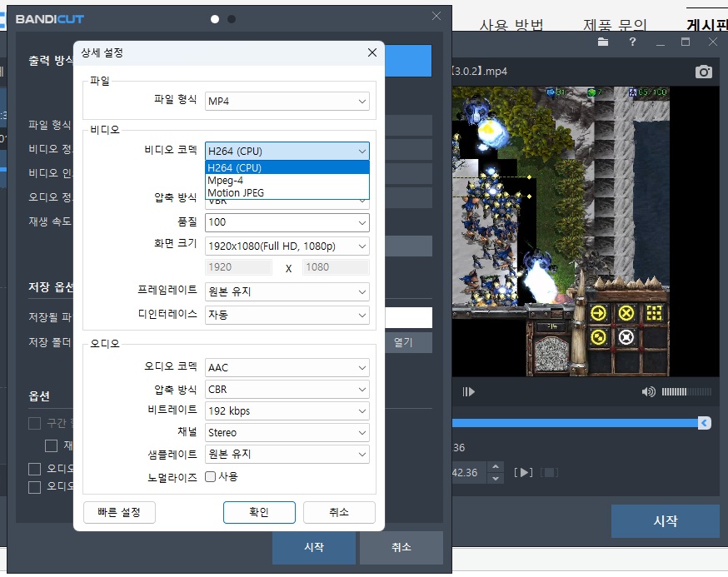Enable the 노멀라이즈 사용 checkbox
The width and height of the screenshot is (728, 577).
point(211,477)
